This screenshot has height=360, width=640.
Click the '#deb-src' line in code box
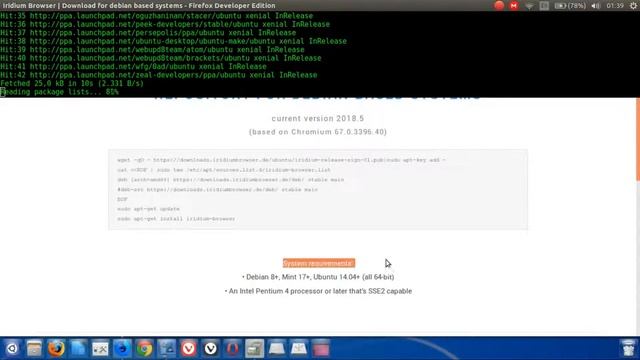pyautogui.click(x=217, y=189)
